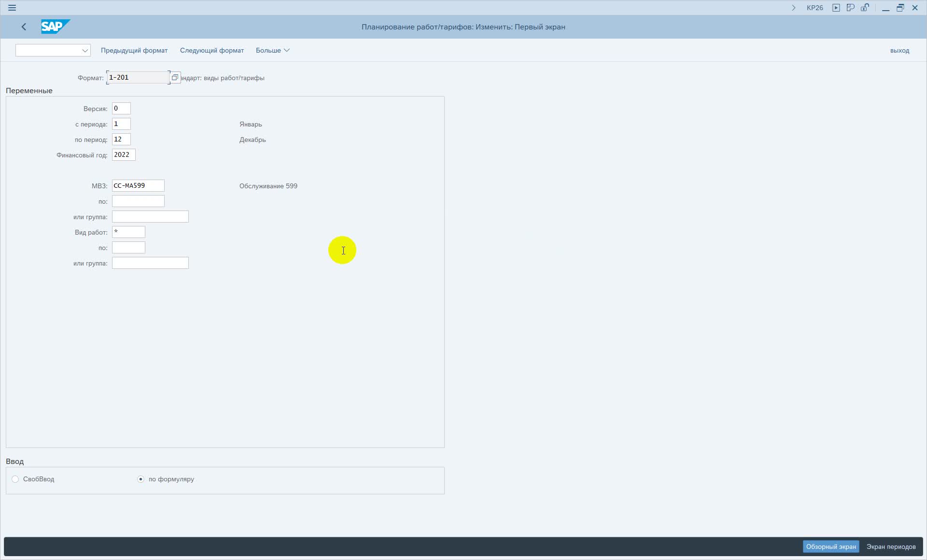927x560 pixels.
Task: Restore down the SAP window
Action: [x=900, y=8]
